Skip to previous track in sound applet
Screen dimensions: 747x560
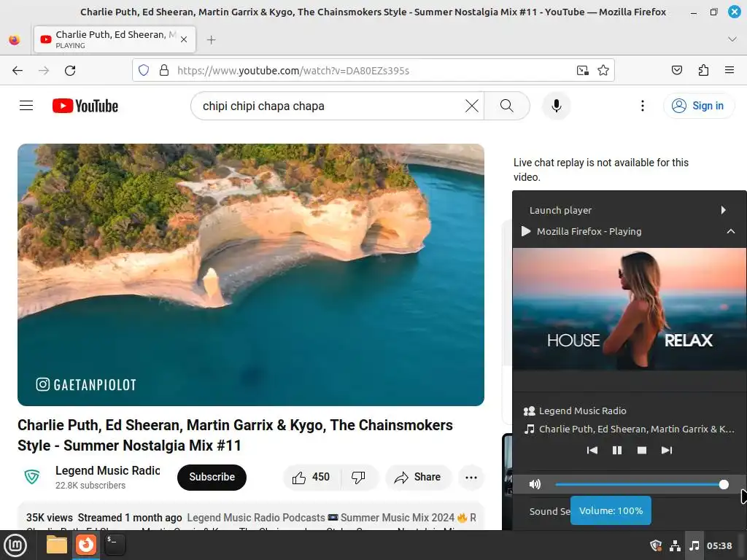pos(592,450)
